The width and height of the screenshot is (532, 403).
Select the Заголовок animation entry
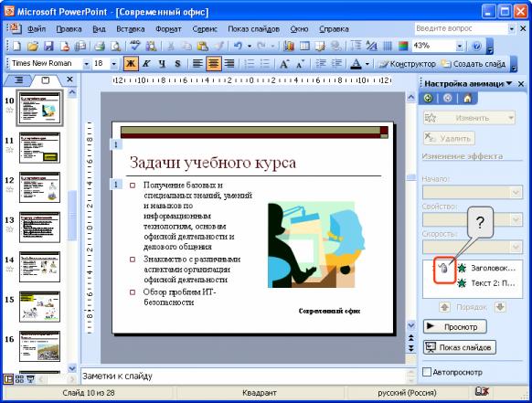click(x=486, y=268)
